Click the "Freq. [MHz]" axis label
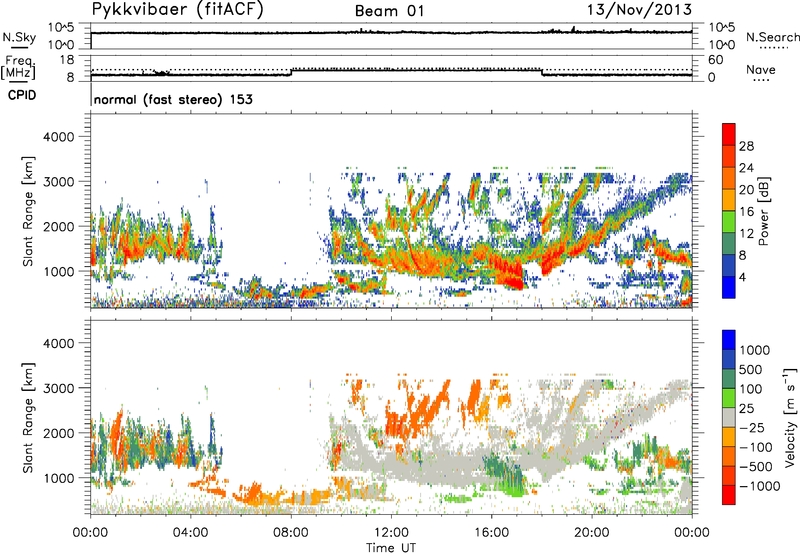 point(19,68)
